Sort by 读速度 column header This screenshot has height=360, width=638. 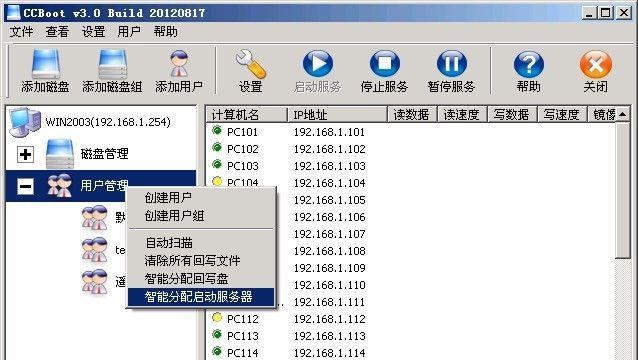(x=462, y=115)
